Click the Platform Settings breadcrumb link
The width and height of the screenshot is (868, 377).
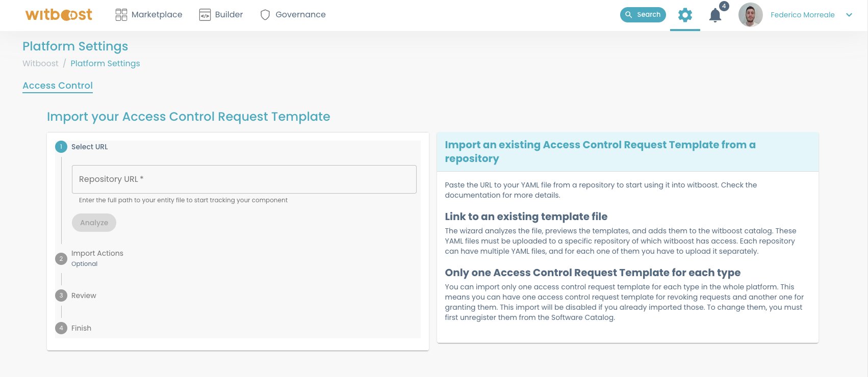[105, 63]
